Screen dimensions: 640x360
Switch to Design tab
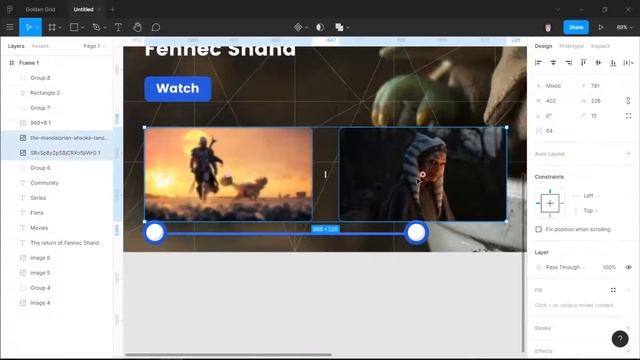tap(543, 46)
